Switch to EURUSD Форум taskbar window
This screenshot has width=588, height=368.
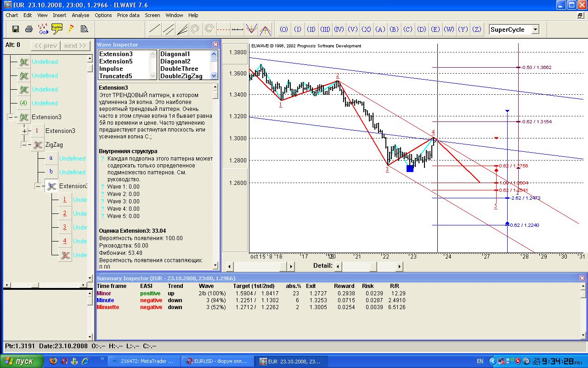218,361
